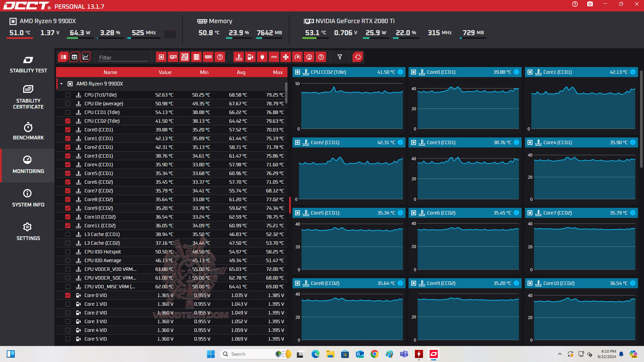This screenshot has width=644, height=362.
Task: Toggle the fan sensors filter icon
Action: pyautogui.click(x=285, y=57)
